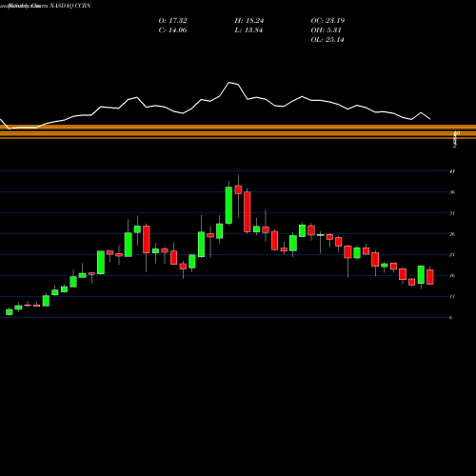Click the 36 price axis label

452,192
